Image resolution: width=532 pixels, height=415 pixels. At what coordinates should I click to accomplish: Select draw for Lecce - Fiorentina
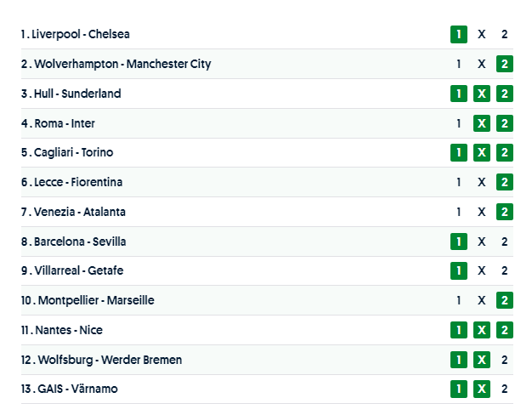point(482,182)
